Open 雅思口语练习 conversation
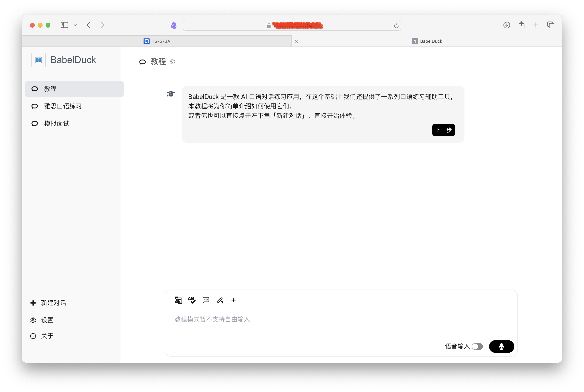The height and width of the screenshot is (392, 584). click(x=63, y=106)
